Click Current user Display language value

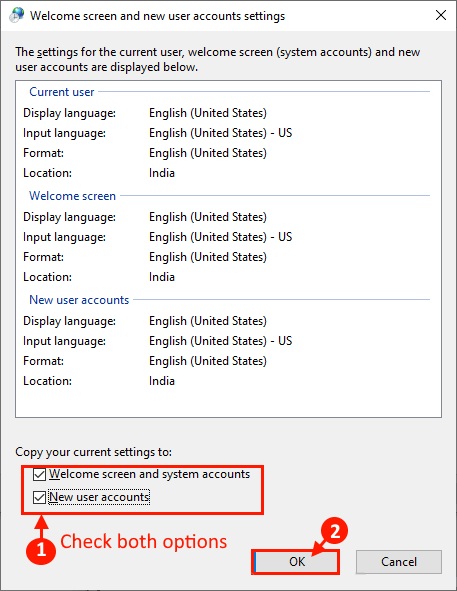(x=208, y=113)
